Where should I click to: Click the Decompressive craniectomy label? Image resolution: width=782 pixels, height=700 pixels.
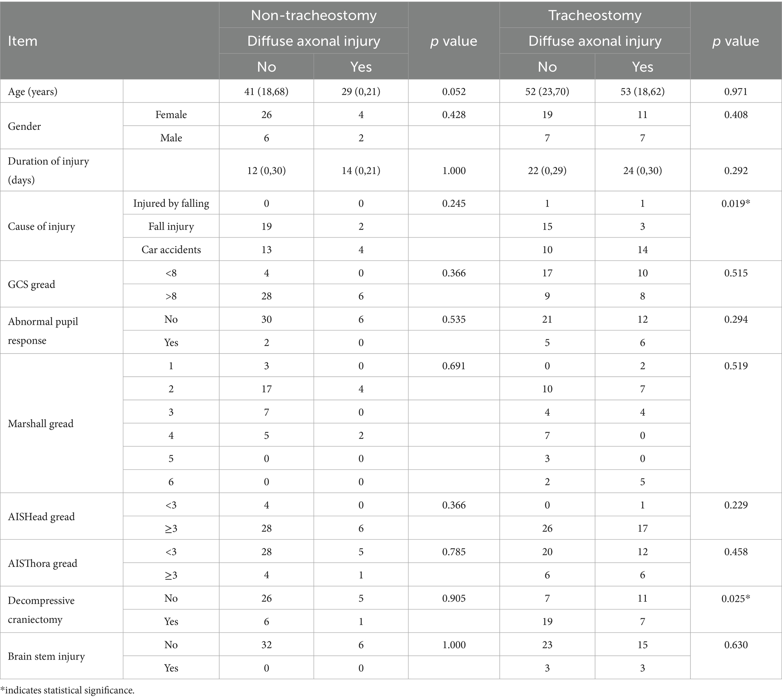click(41, 610)
